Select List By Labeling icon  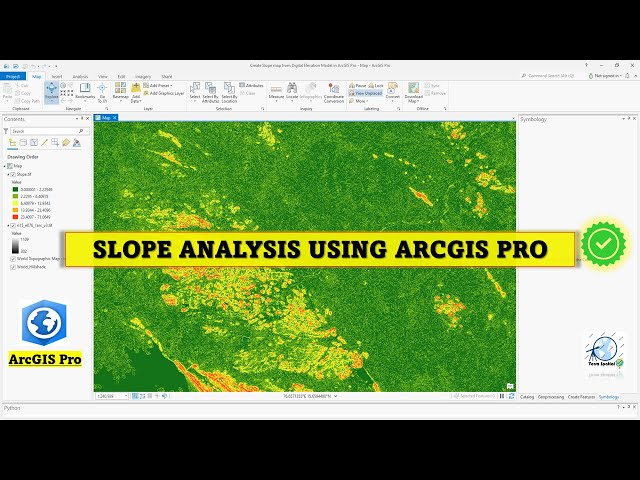[x=66, y=142]
